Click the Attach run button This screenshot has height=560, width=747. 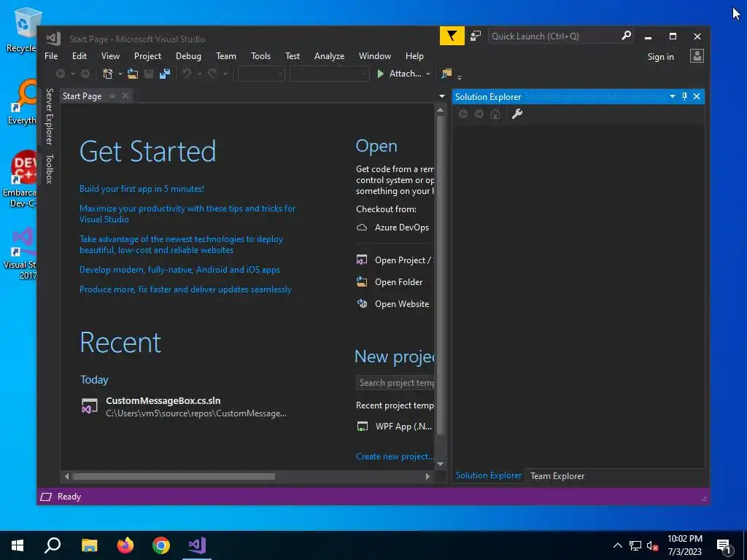399,74
